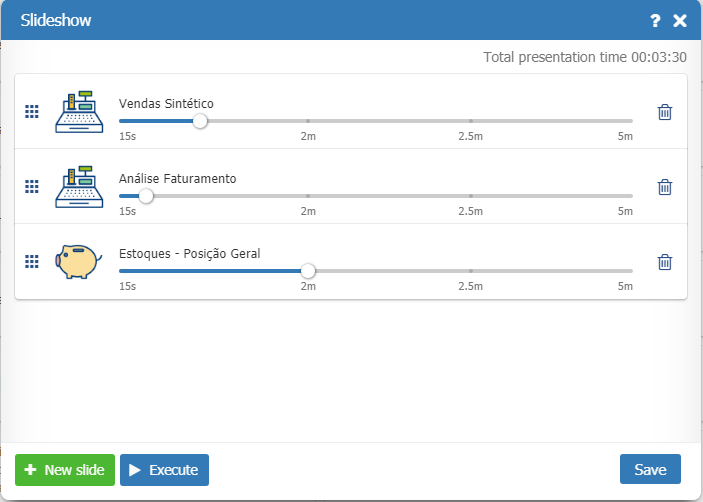Close the Slideshow dialog

680,20
